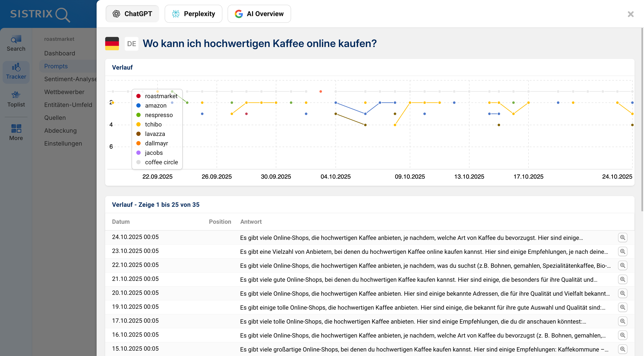Select the Tracker sidebar icon
Screen dimensions: 644x356
click(x=16, y=72)
